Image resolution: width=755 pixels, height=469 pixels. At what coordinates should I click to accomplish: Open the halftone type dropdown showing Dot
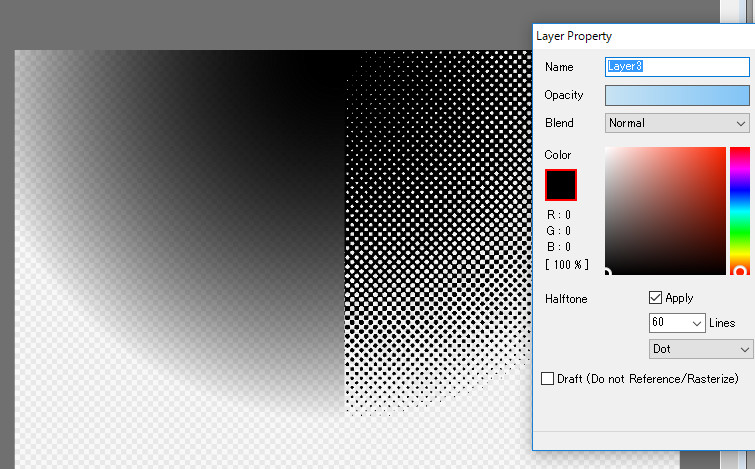[x=701, y=349]
